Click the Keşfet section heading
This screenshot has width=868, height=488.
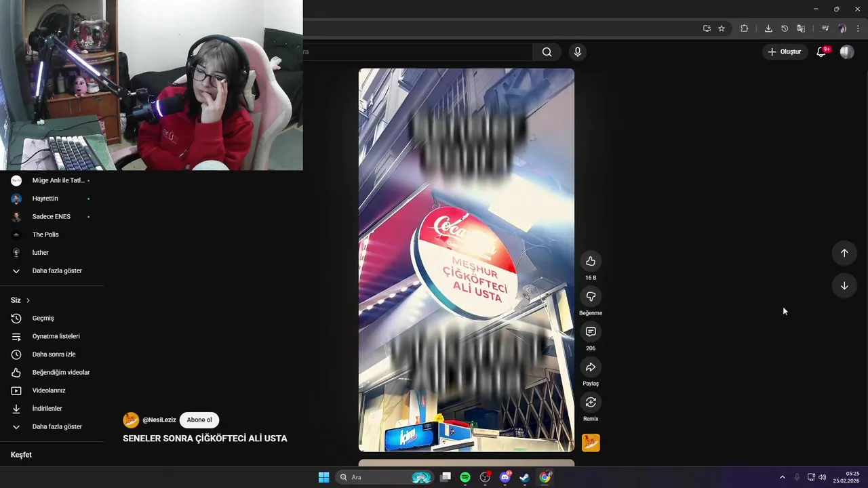(x=21, y=455)
